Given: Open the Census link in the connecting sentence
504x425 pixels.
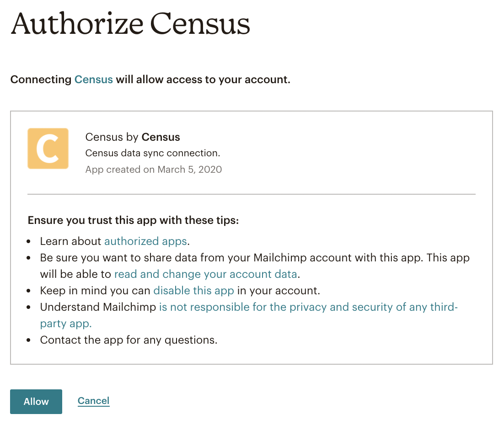Looking at the screenshot, I should 93,80.
